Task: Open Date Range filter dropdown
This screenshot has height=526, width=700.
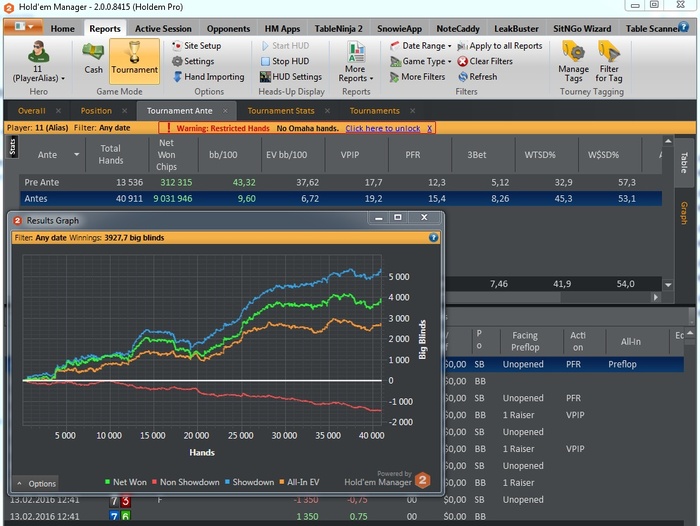Action: pyautogui.click(x=421, y=46)
